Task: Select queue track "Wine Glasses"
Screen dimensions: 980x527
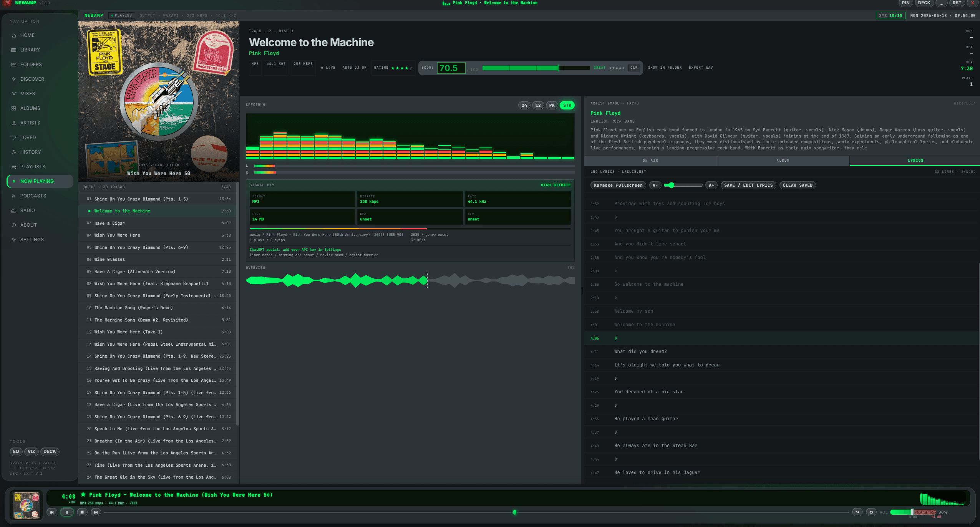Action: (157, 260)
